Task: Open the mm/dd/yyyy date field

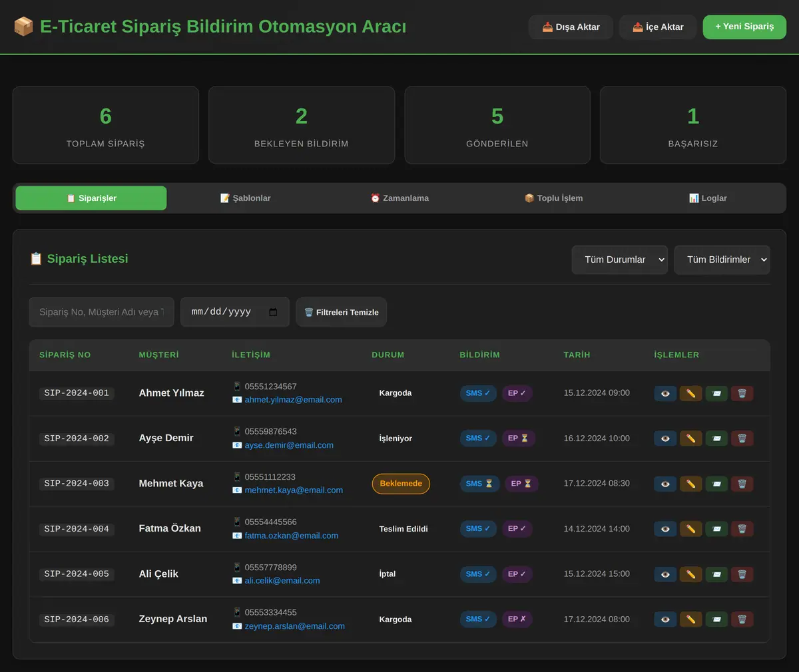Action: pos(234,312)
